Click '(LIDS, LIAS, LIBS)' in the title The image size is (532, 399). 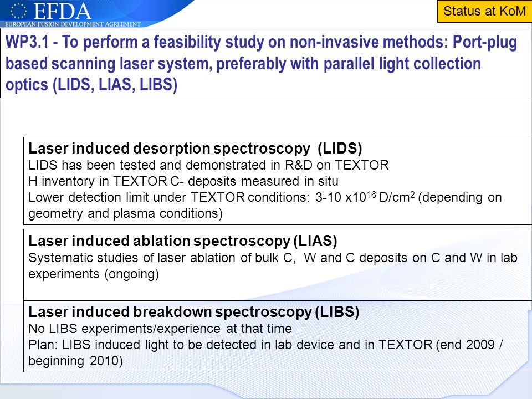click(x=115, y=84)
